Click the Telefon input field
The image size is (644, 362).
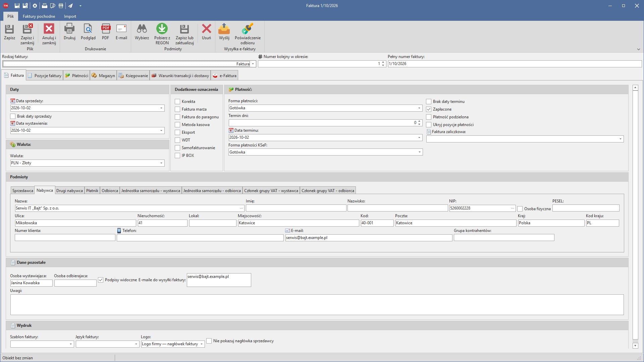[x=200, y=238]
